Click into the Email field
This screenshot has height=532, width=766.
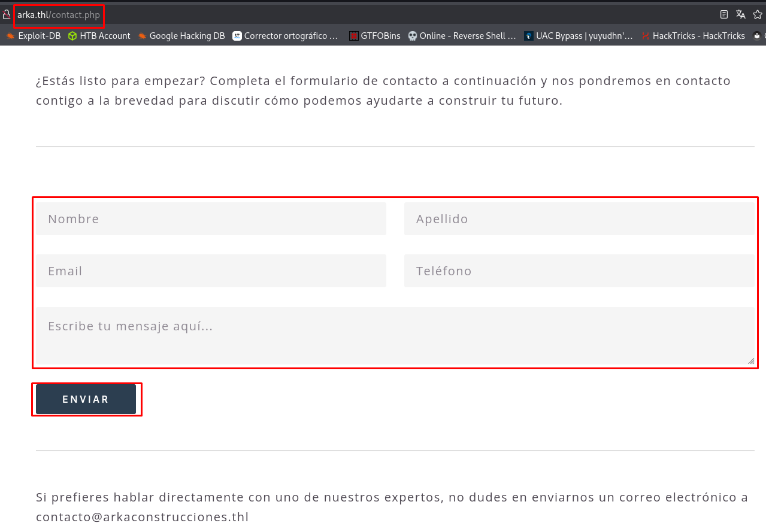[x=211, y=271]
